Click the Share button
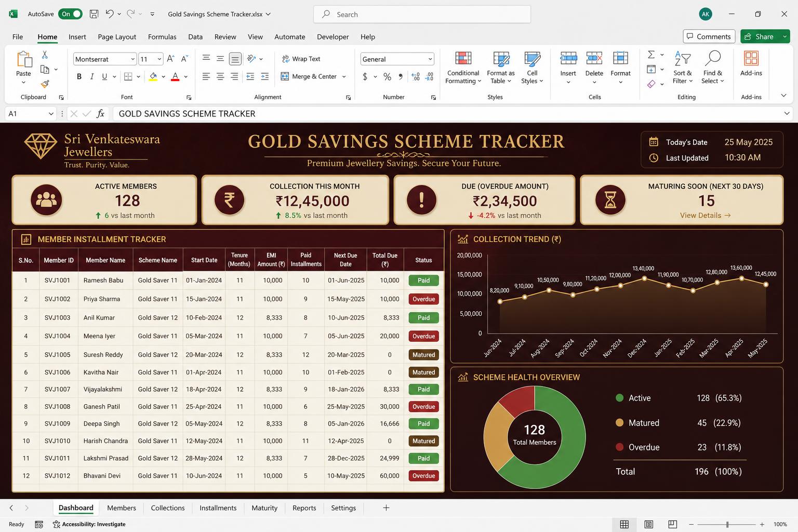The image size is (798, 532). (x=759, y=36)
